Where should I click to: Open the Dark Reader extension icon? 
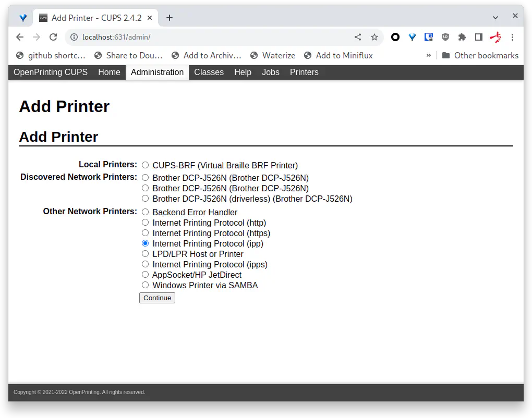tap(428, 37)
